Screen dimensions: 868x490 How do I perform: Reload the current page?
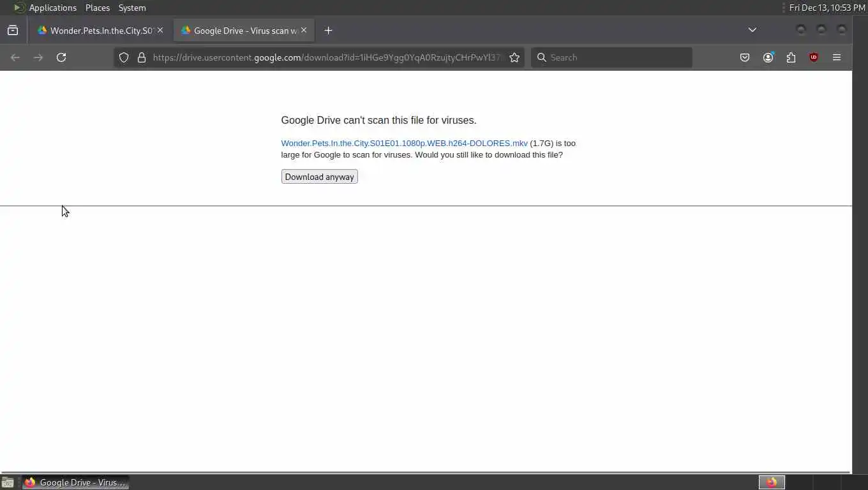61,57
